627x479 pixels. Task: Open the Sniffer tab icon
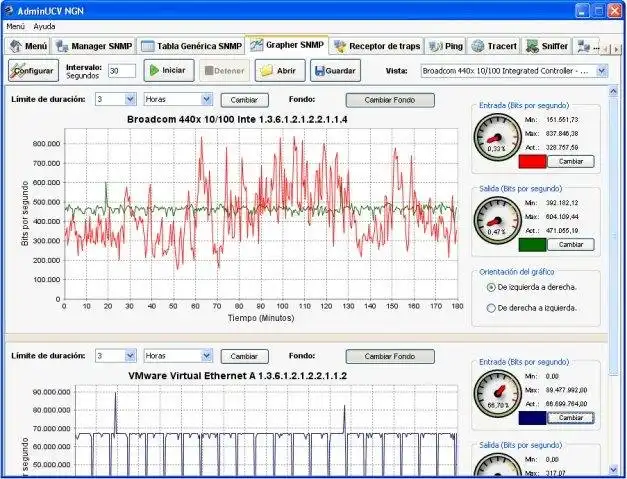[532, 46]
